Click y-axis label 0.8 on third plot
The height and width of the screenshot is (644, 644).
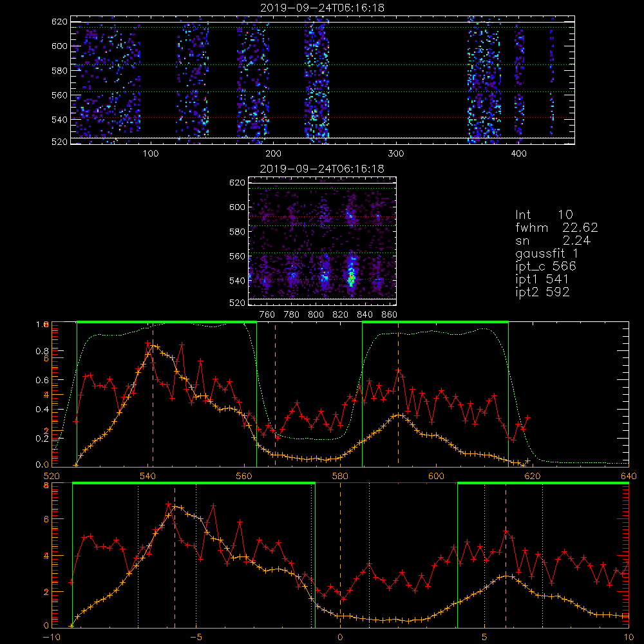41,351
